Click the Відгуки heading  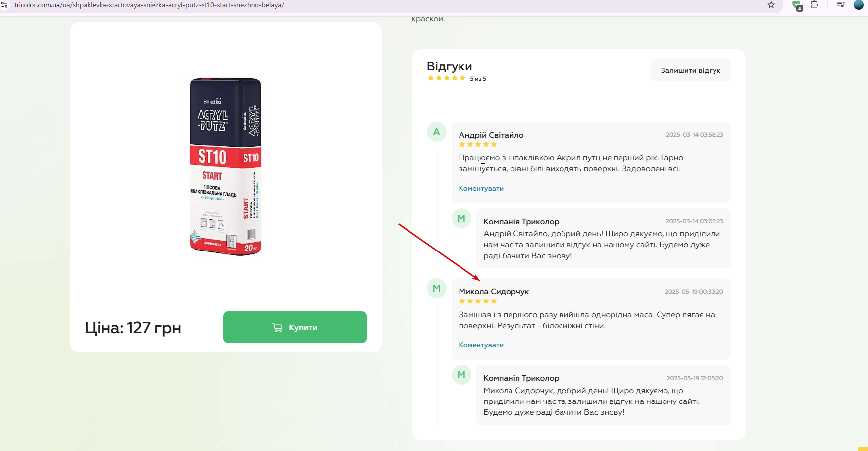click(450, 66)
